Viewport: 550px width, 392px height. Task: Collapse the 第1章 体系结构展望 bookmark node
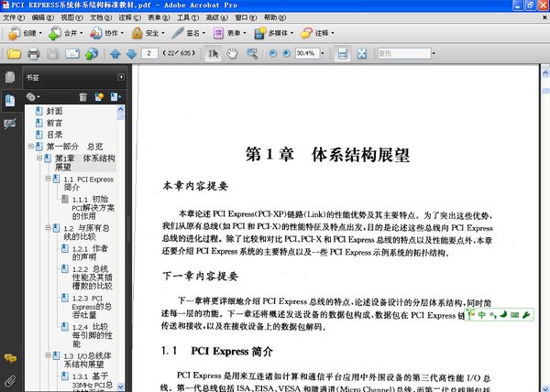(x=39, y=158)
